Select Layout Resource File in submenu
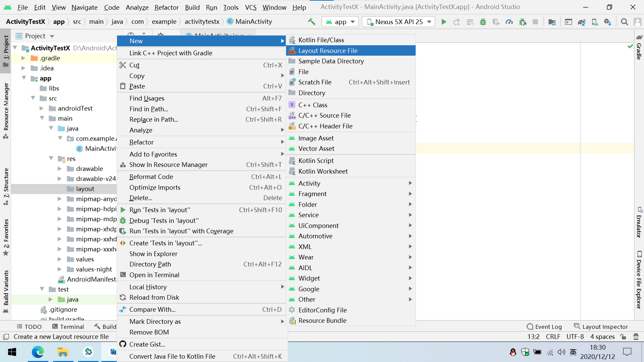The height and width of the screenshot is (362, 644). click(x=328, y=51)
